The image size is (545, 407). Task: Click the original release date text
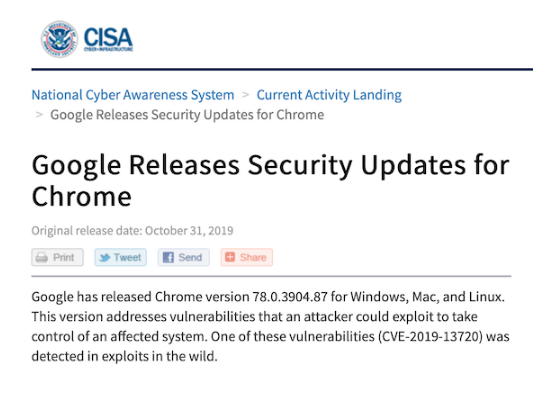[x=132, y=231]
